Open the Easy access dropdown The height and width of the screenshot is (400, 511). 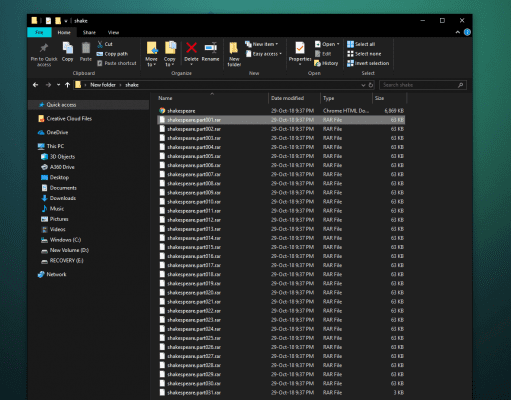tap(263, 54)
